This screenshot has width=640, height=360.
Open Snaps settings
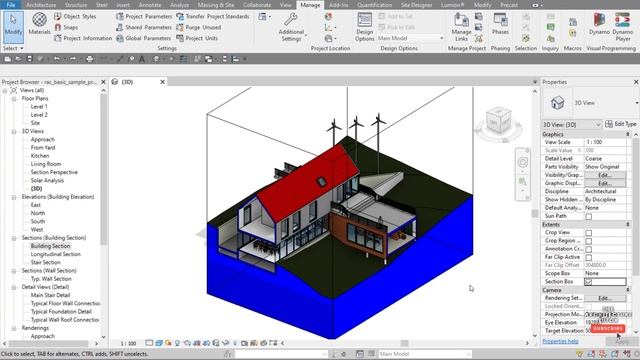66,27
